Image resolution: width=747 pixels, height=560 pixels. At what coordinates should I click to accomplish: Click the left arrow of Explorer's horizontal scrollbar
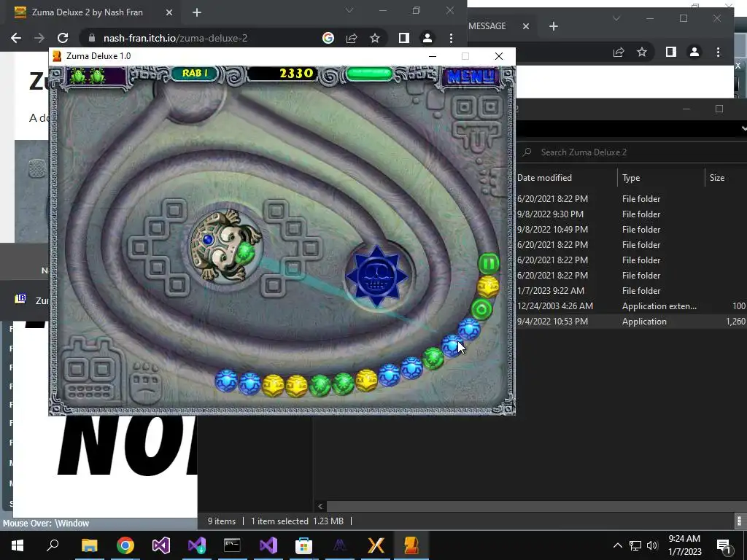coord(320,506)
